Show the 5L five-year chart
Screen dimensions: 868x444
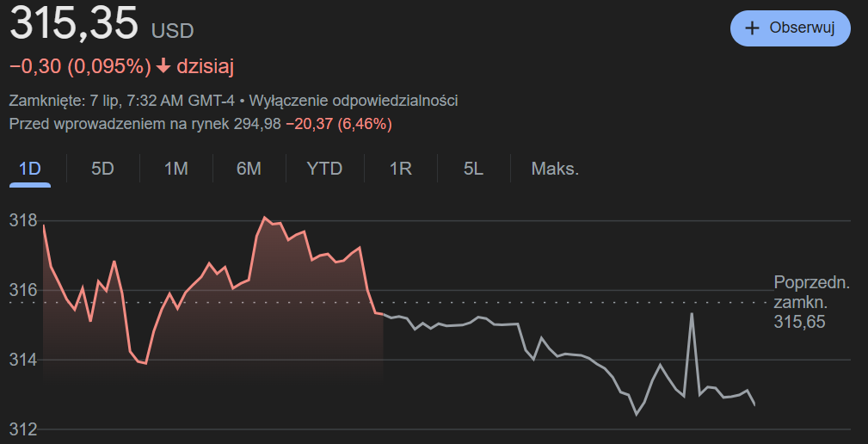(x=473, y=169)
